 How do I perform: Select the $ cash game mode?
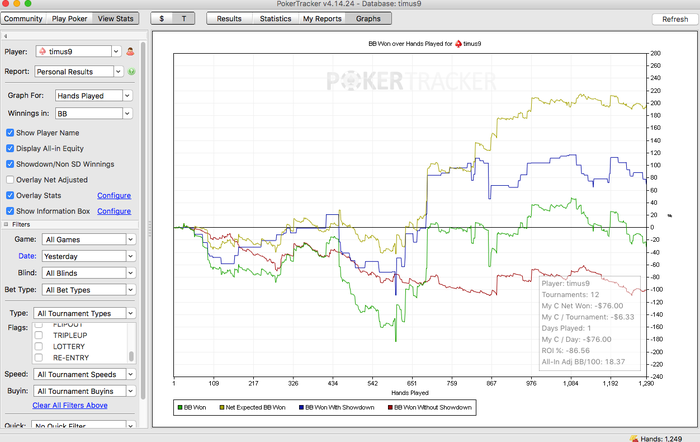click(x=162, y=18)
